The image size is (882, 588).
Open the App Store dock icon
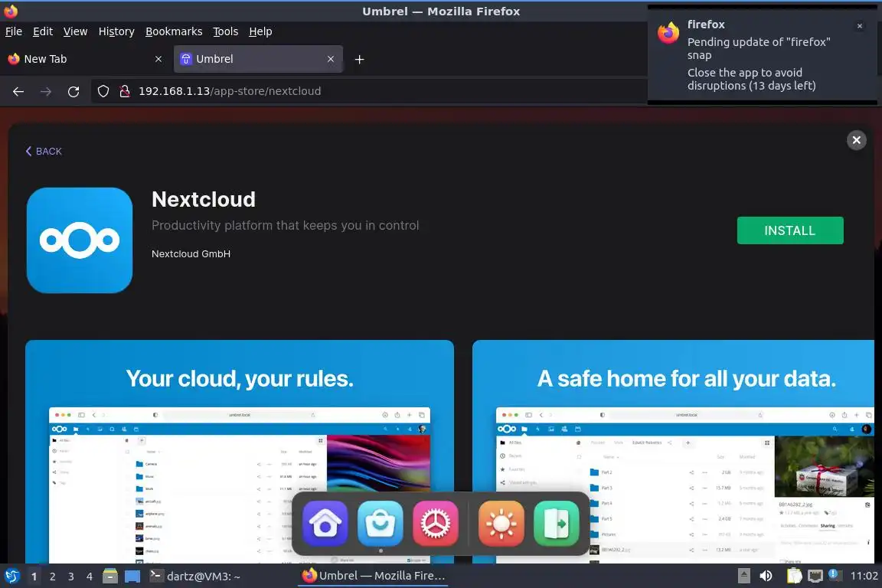381,524
